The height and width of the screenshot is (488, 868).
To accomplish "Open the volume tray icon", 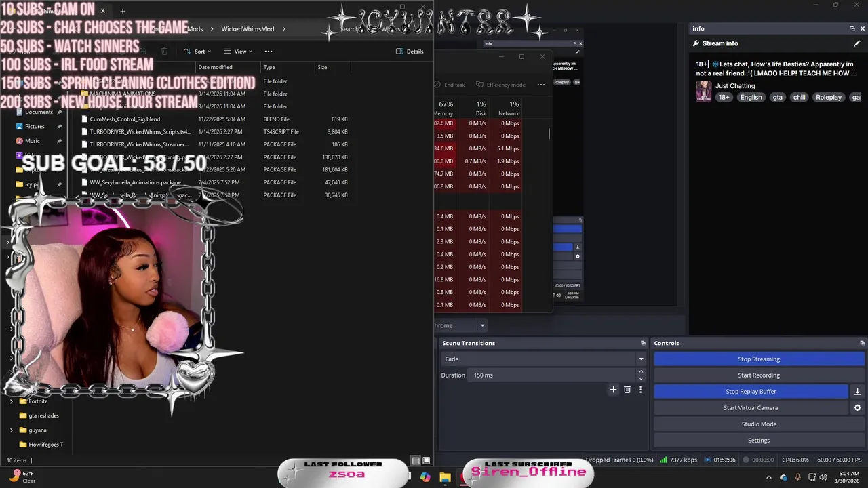I will click(x=823, y=477).
